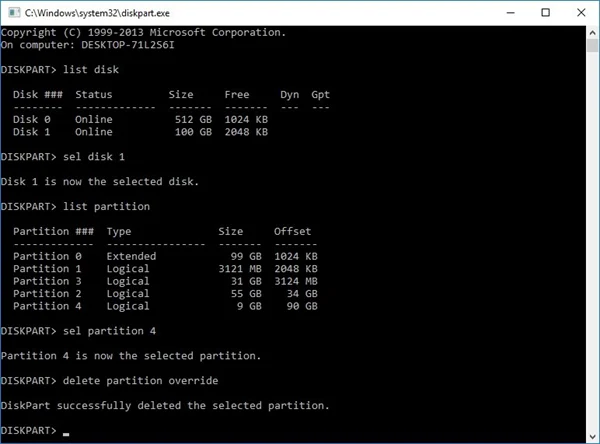Click the 'list disk' command text
This screenshot has width=600, height=444.
pos(91,70)
